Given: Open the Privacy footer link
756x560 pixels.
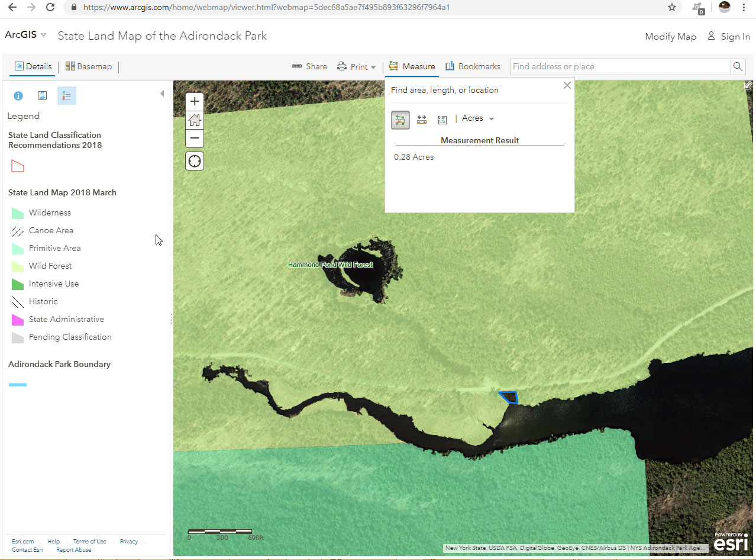Looking at the screenshot, I should click(128, 542).
